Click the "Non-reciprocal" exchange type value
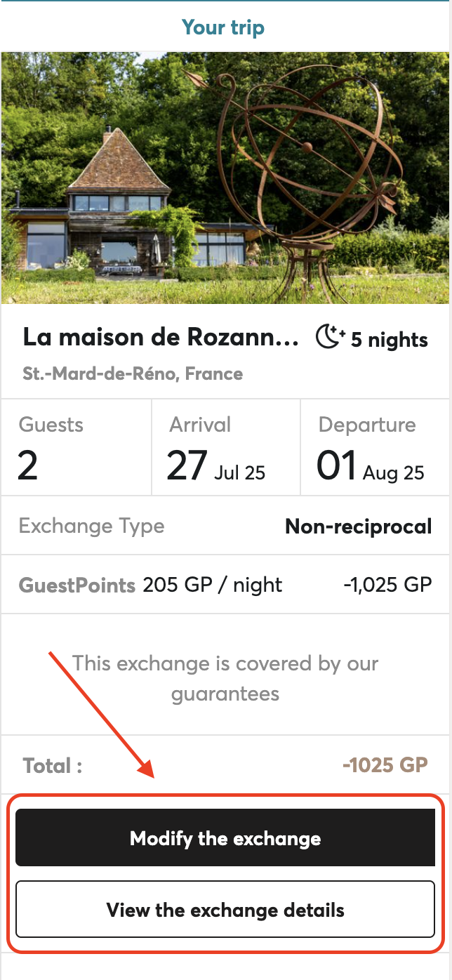This screenshot has width=452, height=980. [x=358, y=526]
